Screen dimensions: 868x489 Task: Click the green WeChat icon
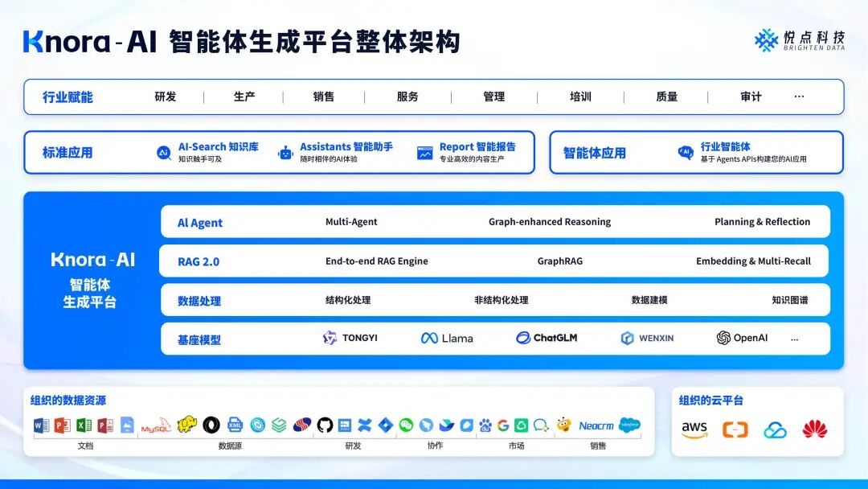(407, 425)
